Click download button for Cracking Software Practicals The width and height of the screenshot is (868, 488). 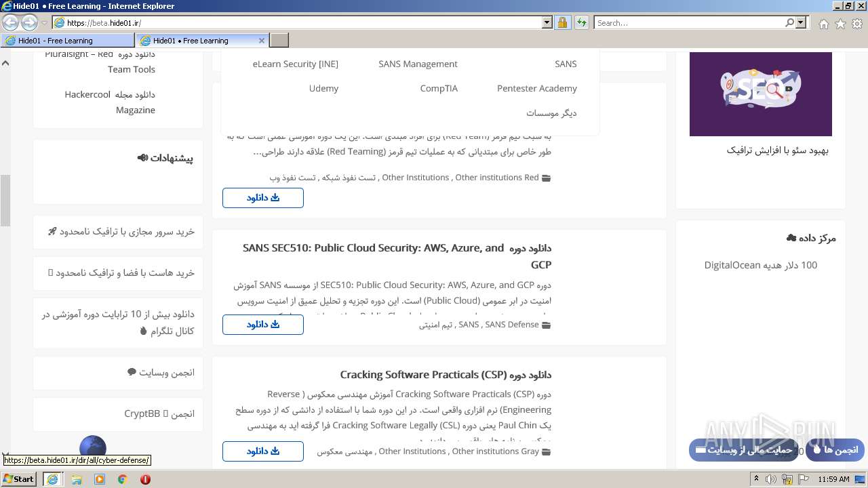[x=263, y=451]
